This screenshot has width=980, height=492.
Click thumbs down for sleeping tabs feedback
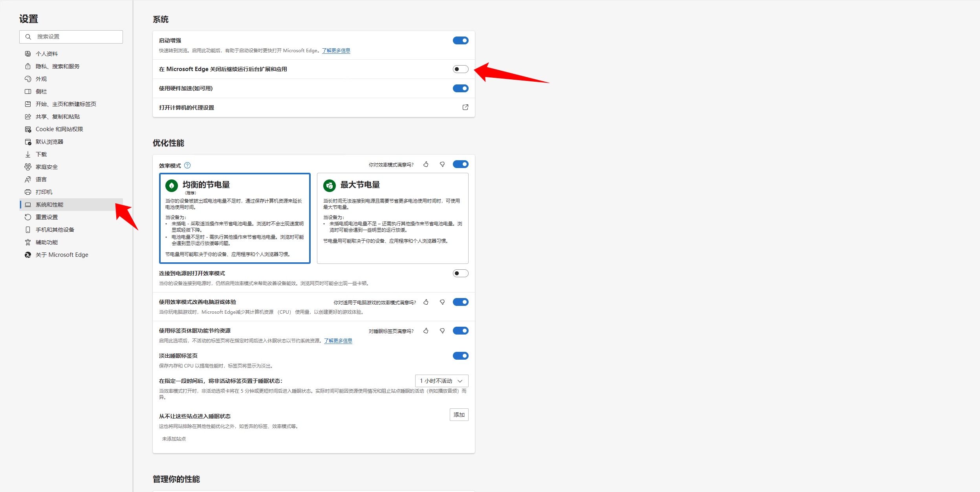point(442,331)
